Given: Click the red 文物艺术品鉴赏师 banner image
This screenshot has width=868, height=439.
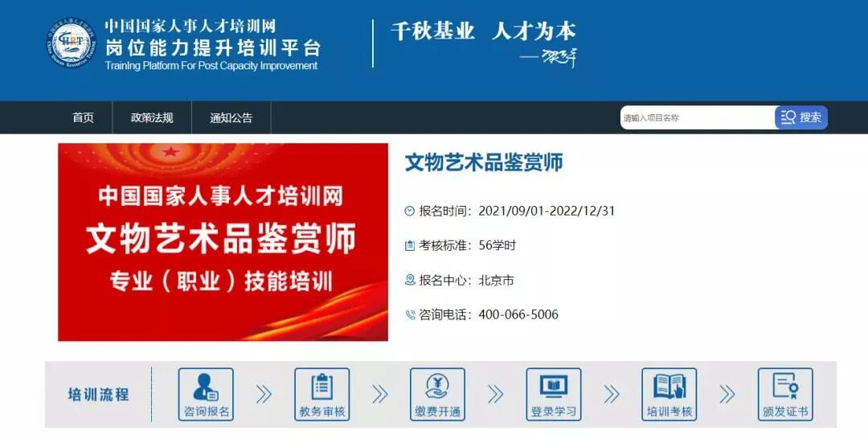Looking at the screenshot, I should [223, 242].
